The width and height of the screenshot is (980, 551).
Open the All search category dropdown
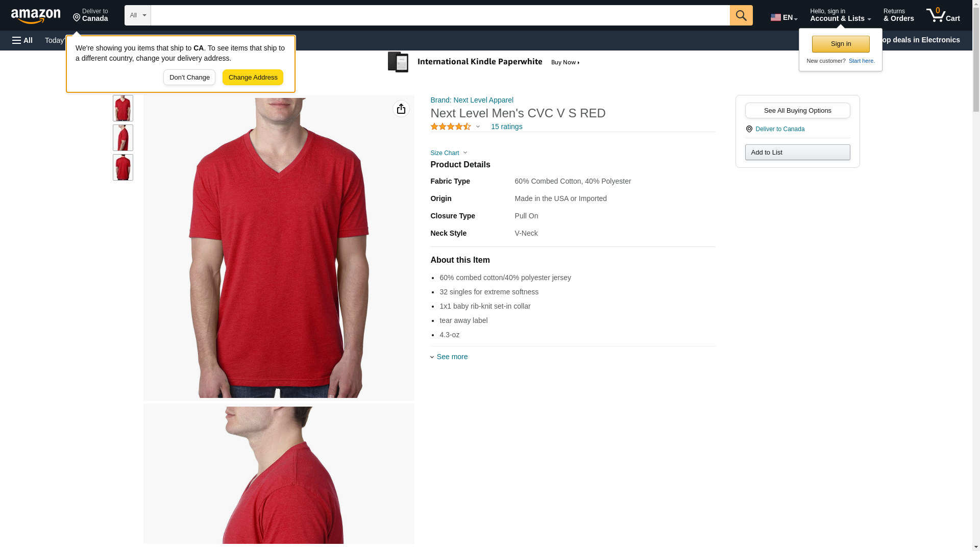click(x=138, y=15)
